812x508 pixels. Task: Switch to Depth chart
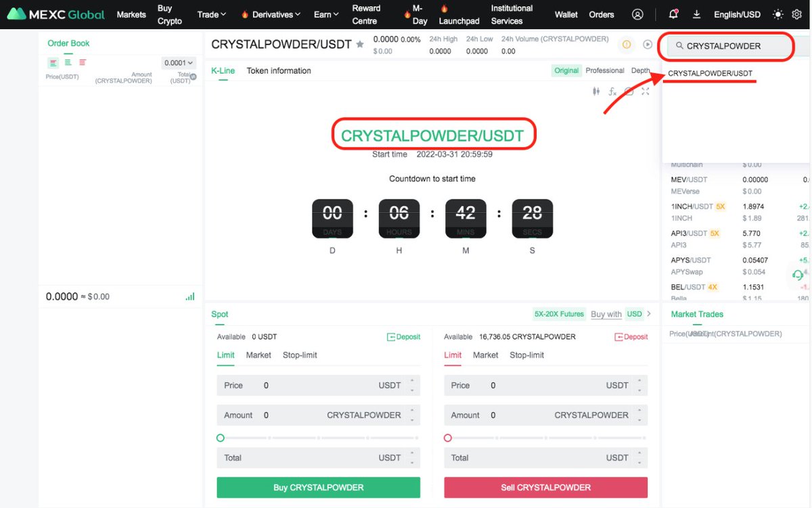coord(641,70)
